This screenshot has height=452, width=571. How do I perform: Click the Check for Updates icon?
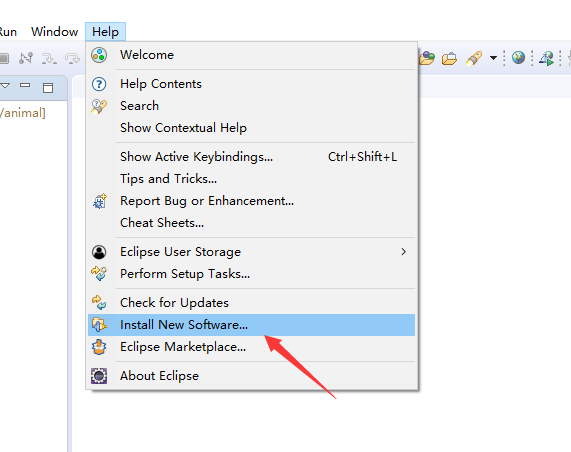click(99, 303)
